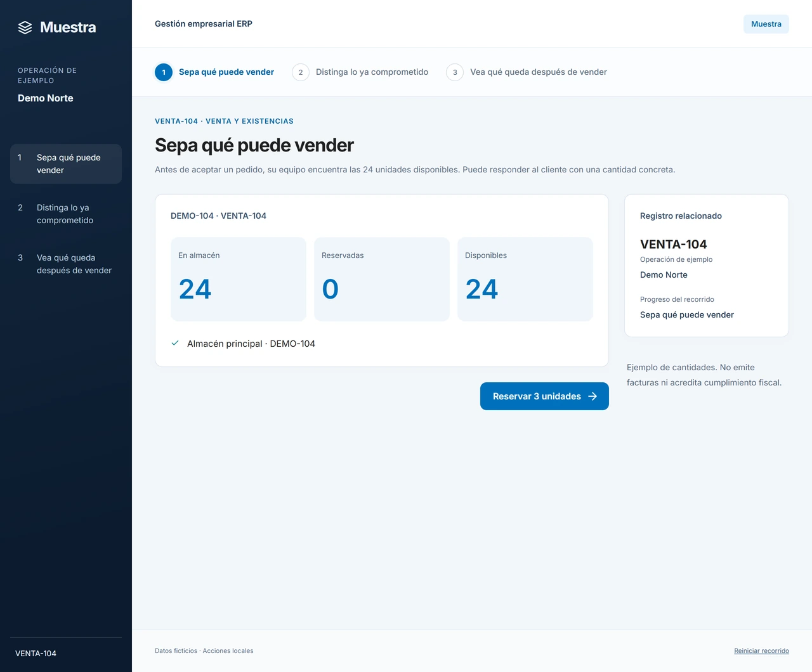This screenshot has height=672, width=812.
Task: Click the Datos ficticios · Acciones locales footer text
Action: (x=204, y=651)
